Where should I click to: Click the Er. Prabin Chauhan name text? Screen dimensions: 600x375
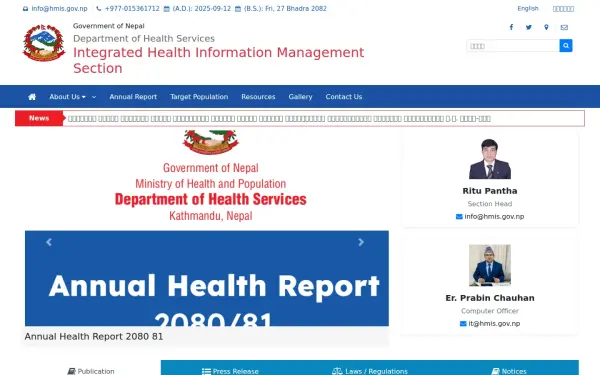pyautogui.click(x=490, y=298)
